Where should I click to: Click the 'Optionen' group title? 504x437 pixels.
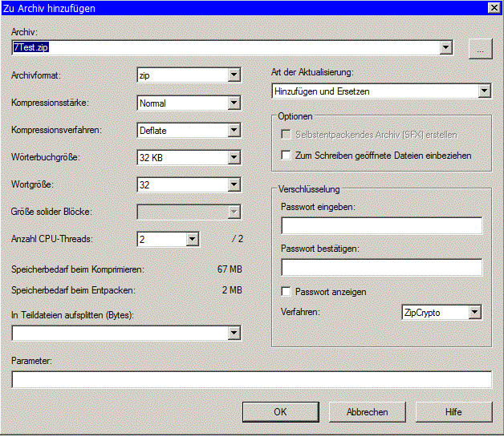pos(295,116)
